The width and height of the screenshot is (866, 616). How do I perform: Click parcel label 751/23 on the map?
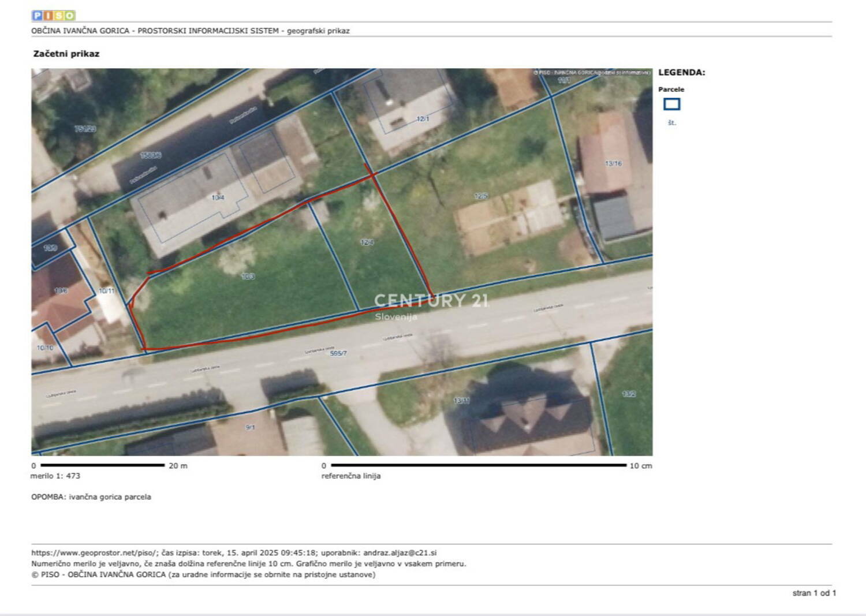(85, 129)
